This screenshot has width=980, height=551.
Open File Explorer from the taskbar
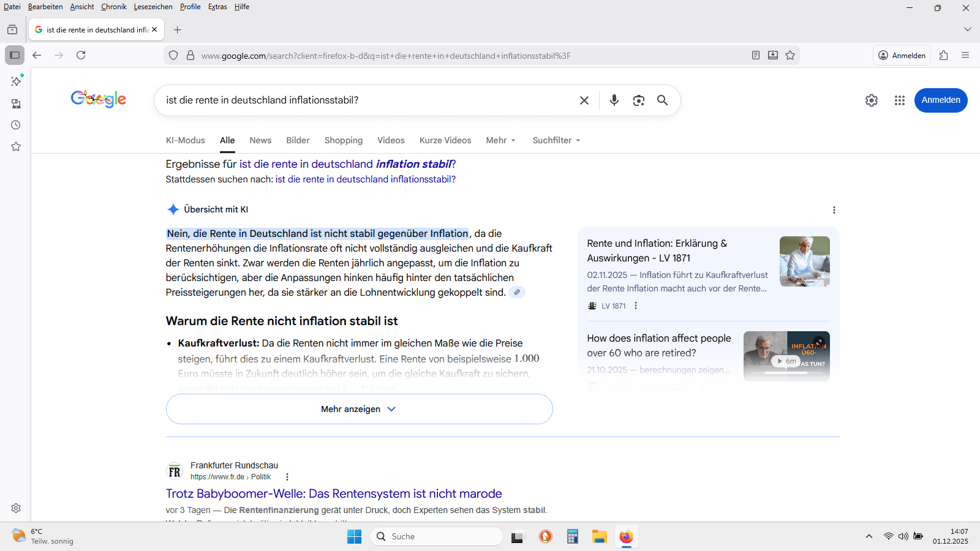click(x=599, y=537)
